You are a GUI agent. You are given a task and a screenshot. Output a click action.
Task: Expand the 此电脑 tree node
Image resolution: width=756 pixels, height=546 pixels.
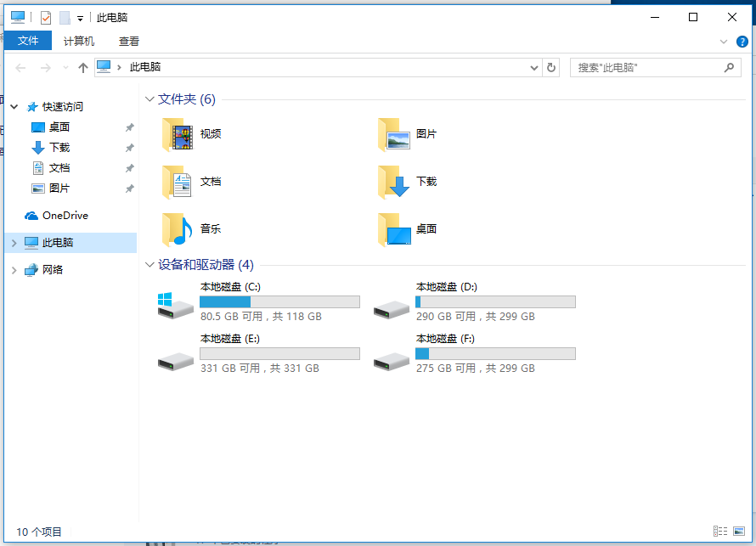(14, 243)
